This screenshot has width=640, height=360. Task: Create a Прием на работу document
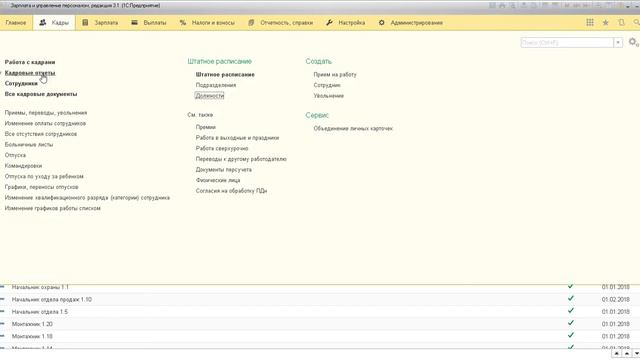tap(335, 75)
